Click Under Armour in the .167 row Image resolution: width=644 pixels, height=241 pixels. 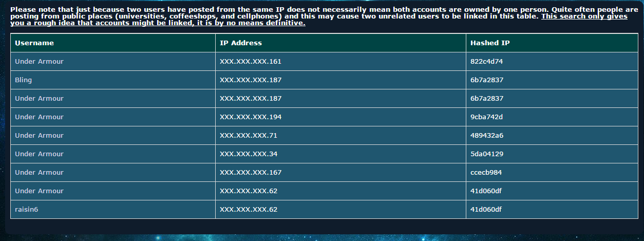coord(39,173)
